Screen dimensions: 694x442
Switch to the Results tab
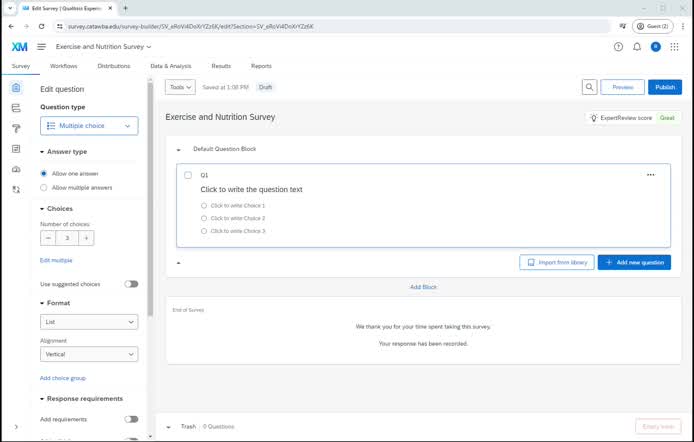click(x=221, y=66)
